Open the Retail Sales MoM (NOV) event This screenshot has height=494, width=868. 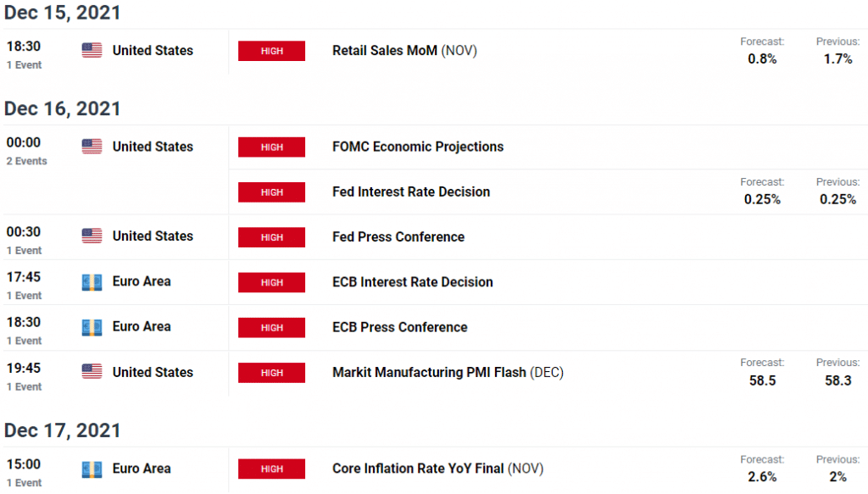[404, 50]
